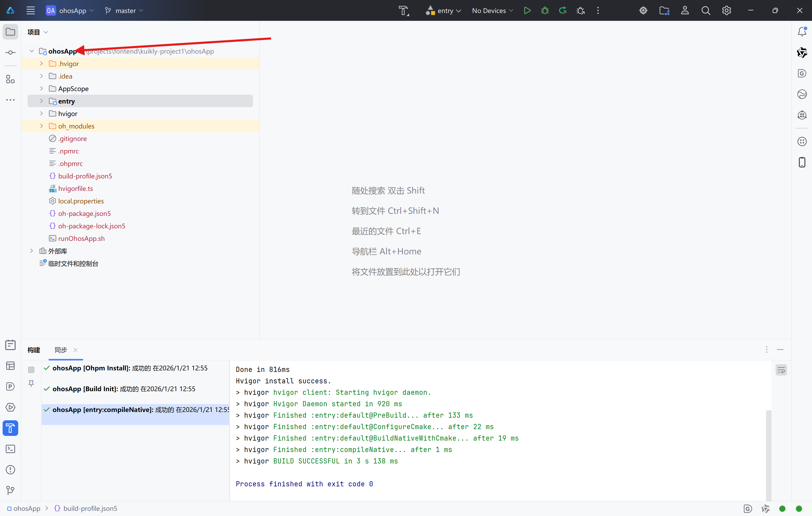Viewport: 812px width, 516px height.
Task: Open the main hamburger menu
Action: (31, 10)
